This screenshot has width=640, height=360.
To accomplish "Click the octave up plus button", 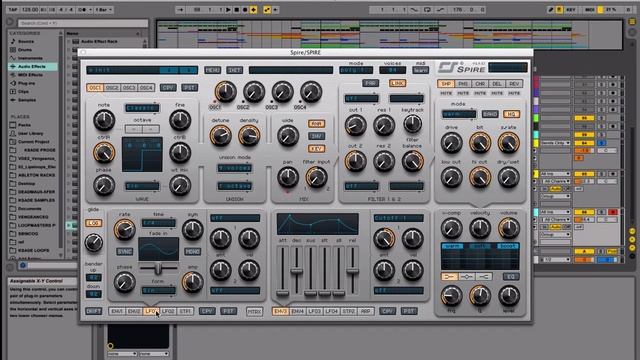I will coord(151,129).
